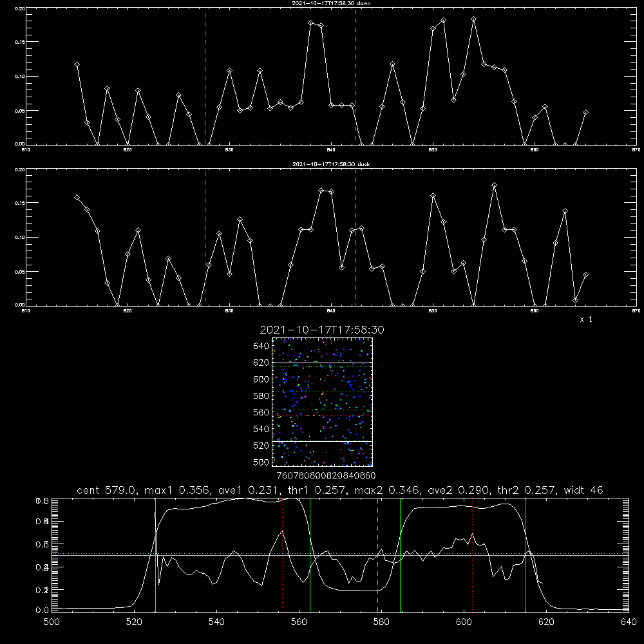Click the upper solid white horizontal line near 620 in color image
The height and width of the screenshot is (644, 644).
[323, 363]
